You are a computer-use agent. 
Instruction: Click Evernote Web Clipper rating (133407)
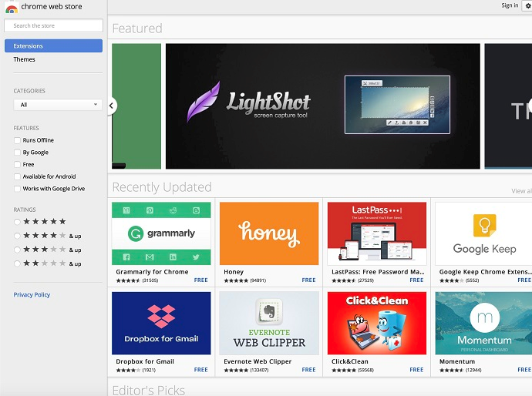click(236, 370)
